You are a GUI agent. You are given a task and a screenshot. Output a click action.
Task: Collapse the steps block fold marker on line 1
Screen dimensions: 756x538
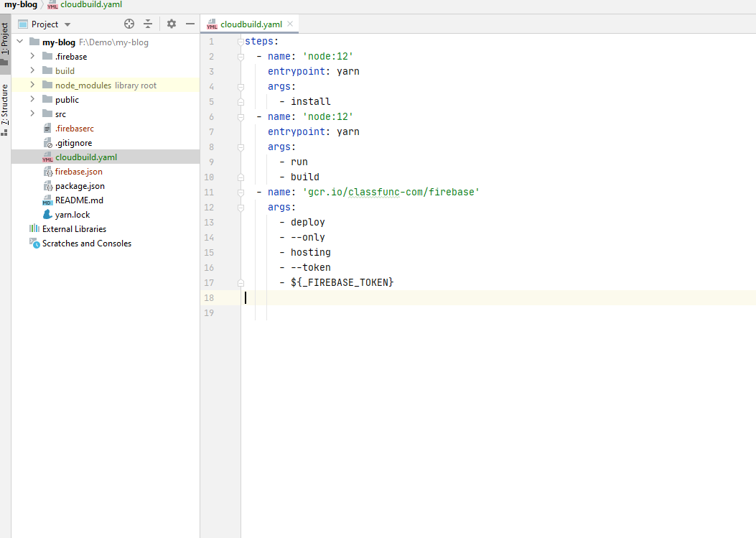(241, 42)
